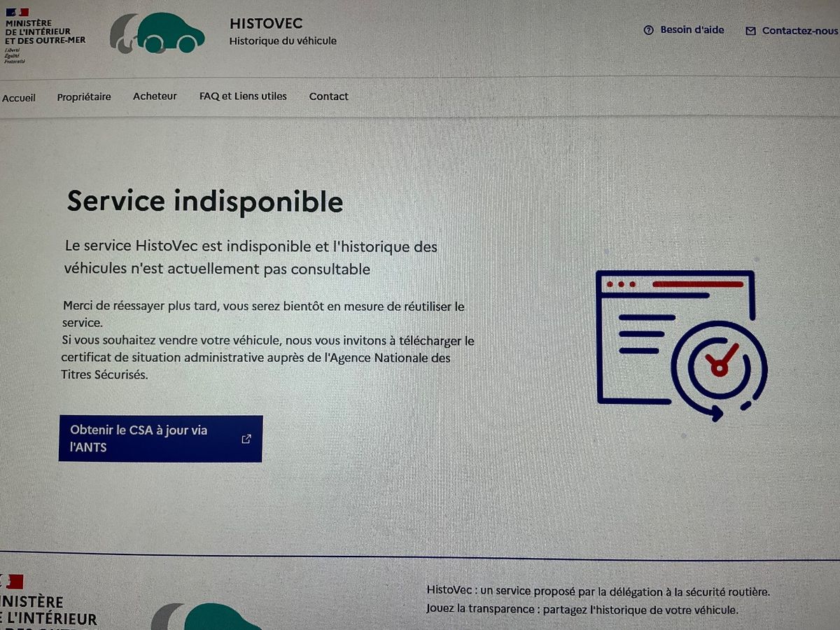Click the external link icon on ANTS button
The image size is (840, 630).
tap(246, 439)
